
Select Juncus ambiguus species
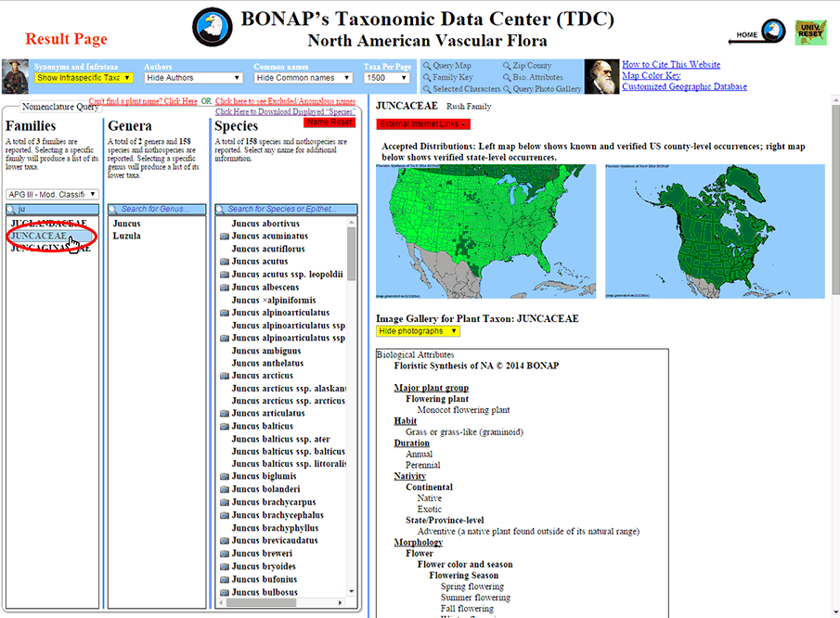tap(266, 351)
